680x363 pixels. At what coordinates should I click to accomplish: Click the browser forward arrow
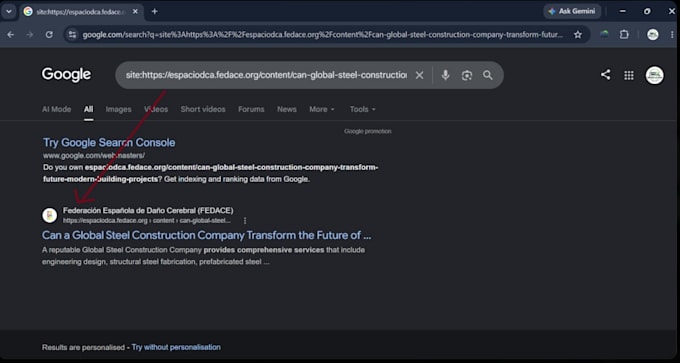click(30, 35)
